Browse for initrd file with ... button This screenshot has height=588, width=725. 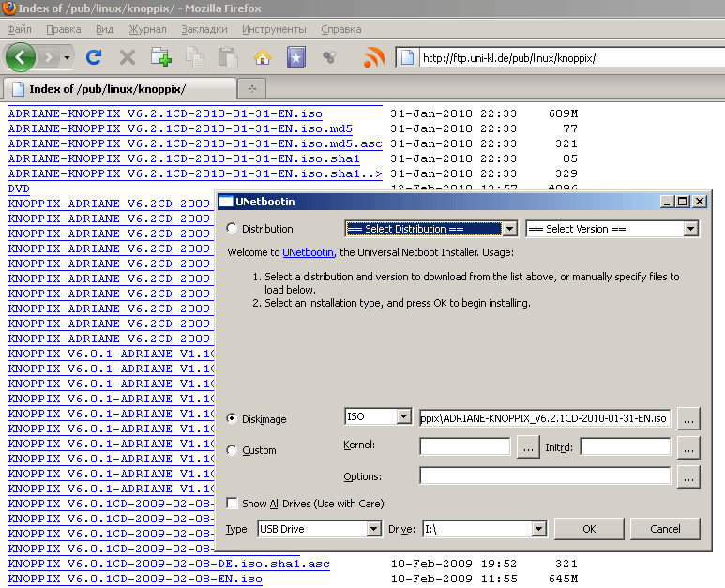tap(688, 447)
